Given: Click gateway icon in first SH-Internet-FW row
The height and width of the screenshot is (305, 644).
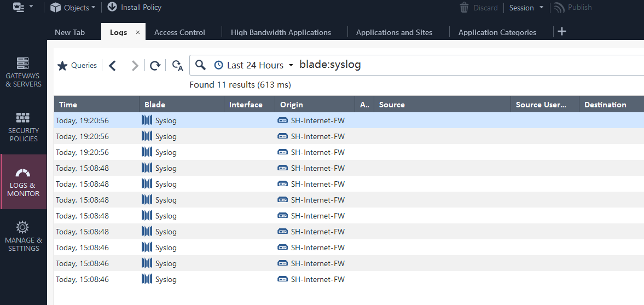Looking at the screenshot, I should coord(282,120).
